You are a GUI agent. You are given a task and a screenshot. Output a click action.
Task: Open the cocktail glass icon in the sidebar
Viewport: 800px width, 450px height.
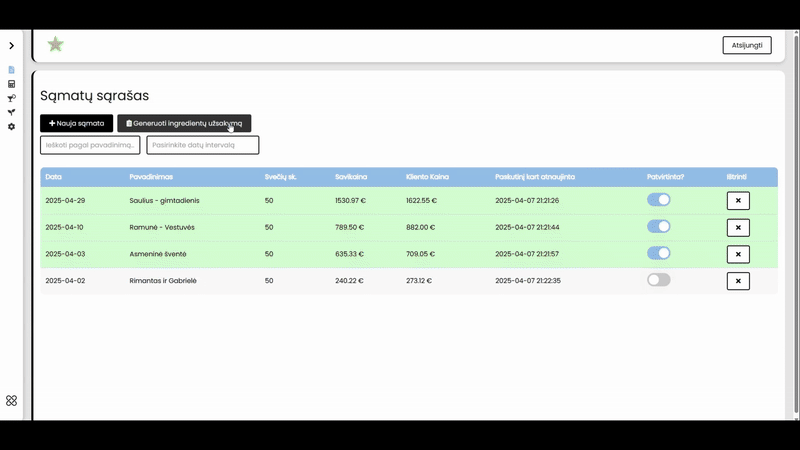(x=12, y=98)
